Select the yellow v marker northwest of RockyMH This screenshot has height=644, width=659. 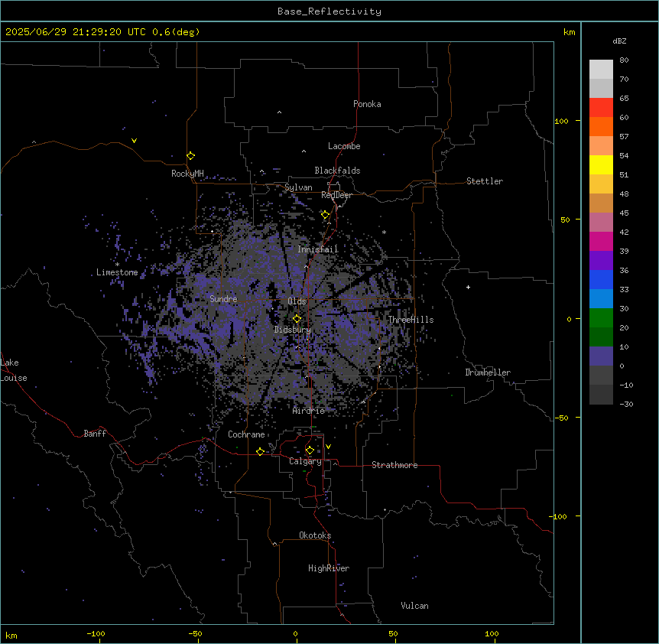click(134, 141)
